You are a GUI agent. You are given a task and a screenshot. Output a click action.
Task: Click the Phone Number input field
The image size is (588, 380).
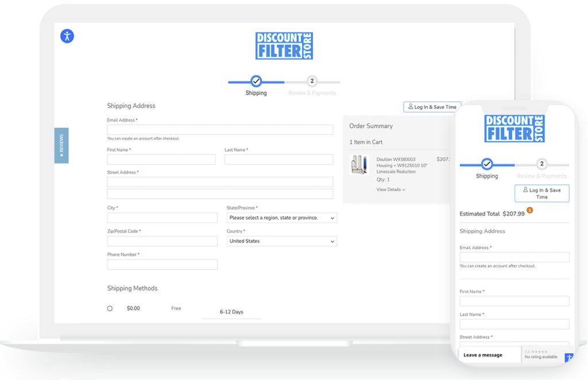162,265
